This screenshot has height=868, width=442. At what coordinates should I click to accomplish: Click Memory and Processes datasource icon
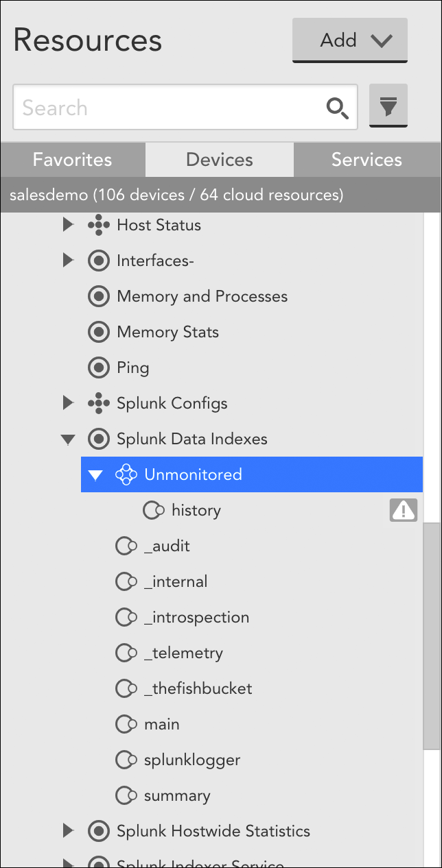99,296
